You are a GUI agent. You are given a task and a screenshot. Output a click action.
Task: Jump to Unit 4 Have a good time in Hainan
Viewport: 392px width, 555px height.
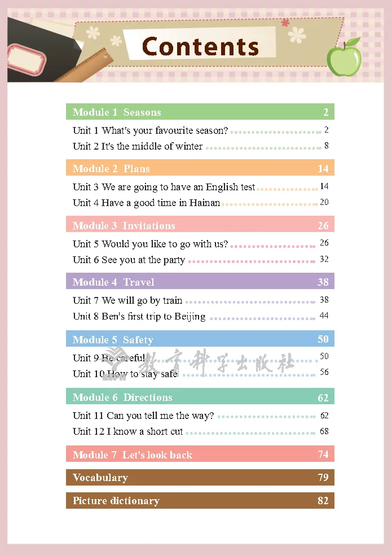(x=147, y=203)
